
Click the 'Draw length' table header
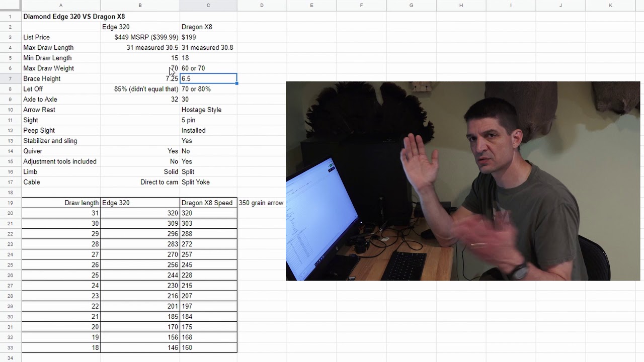click(61, 203)
